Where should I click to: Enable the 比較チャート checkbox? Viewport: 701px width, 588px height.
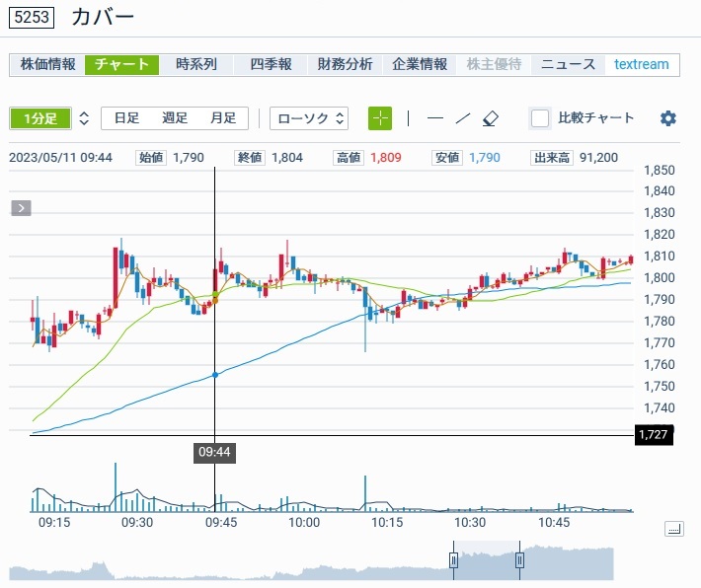pyautogui.click(x=540, y=118)
